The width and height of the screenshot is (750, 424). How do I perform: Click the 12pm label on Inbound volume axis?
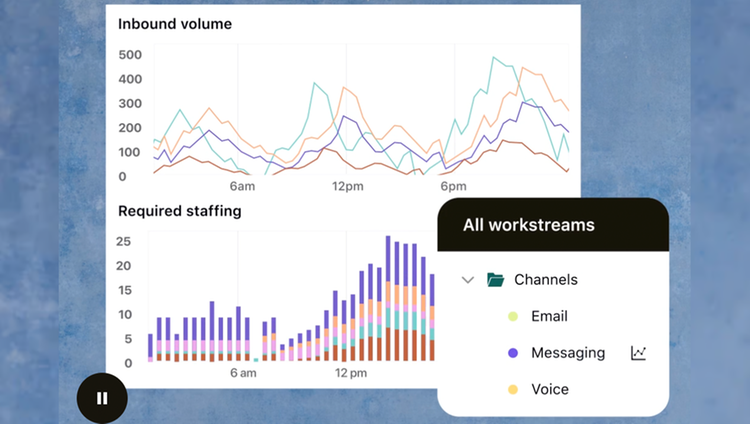click(348, 186)
